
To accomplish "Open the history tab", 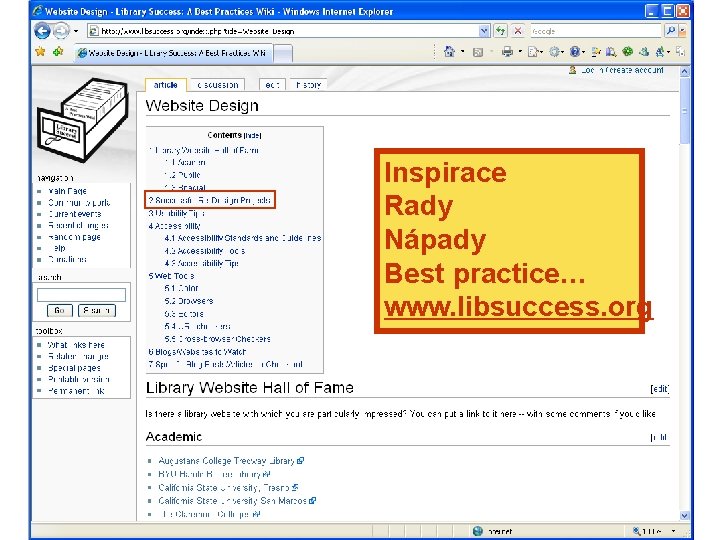I will tap(308, 85).
